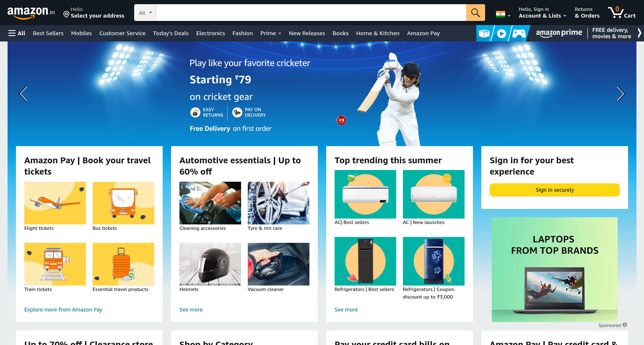Image resolution: width=644 pixels, height=345 pixels.
Task: Click the Prime Video play icon
Action: [501, 33]
